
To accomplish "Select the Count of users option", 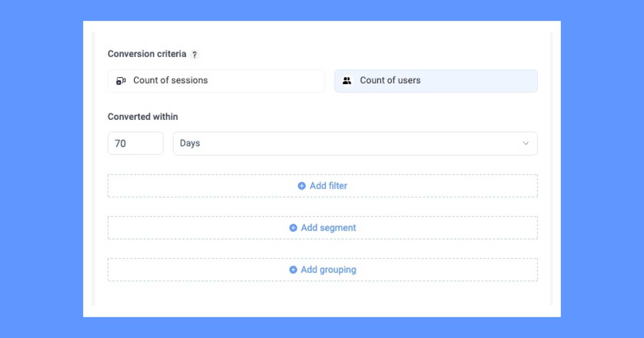I will pyautogui.click(x=436, y=81).
